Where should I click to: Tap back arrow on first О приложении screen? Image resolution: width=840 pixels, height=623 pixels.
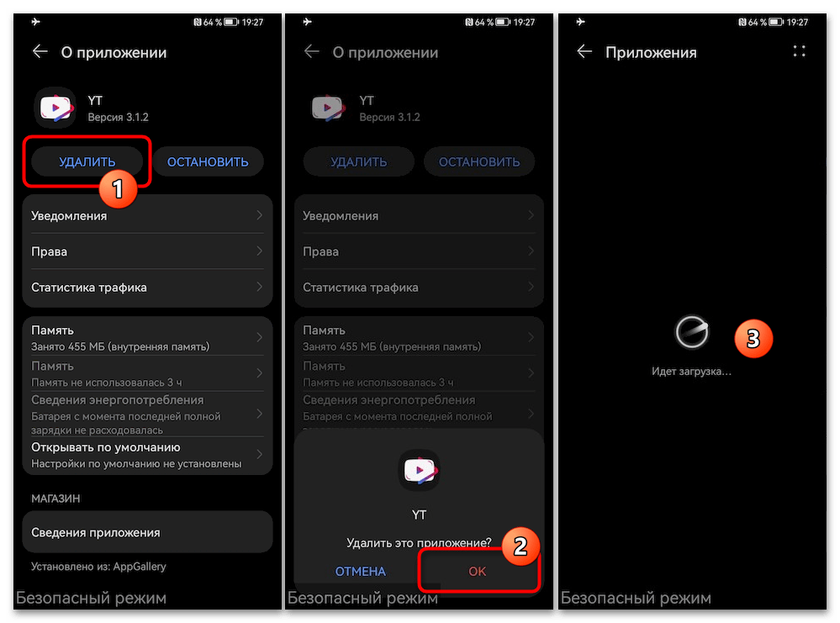pos(40,52)
